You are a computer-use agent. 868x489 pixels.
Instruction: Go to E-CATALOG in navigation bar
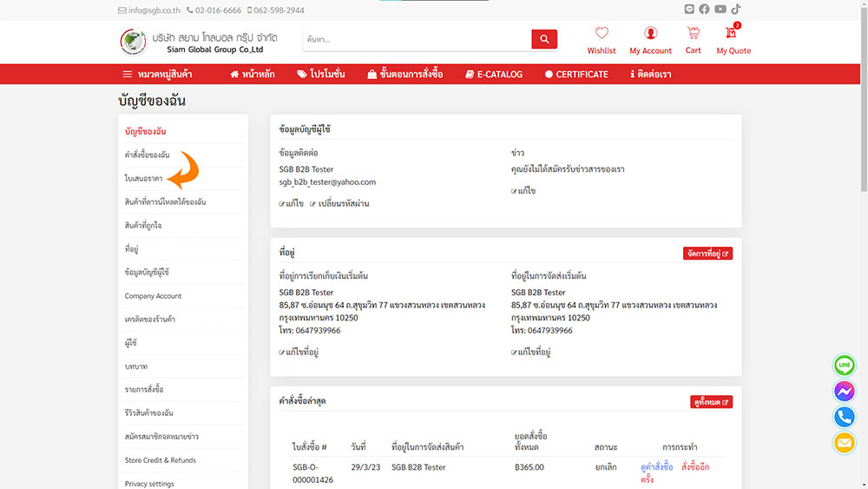[494, 75]
